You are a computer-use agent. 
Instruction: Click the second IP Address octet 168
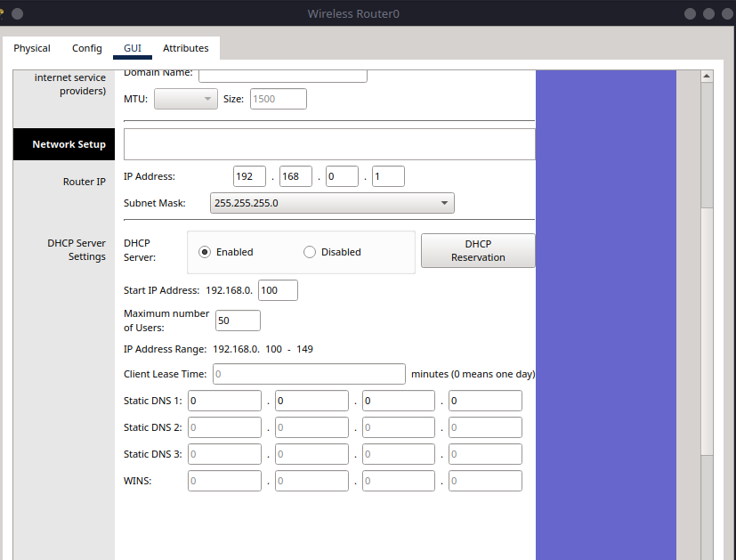(295, 176)
